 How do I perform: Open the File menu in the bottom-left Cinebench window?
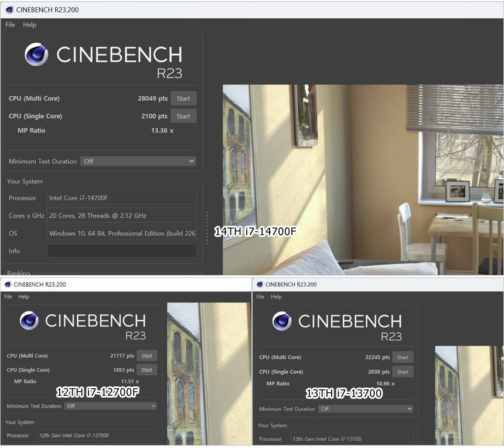[x=8, y=297]
